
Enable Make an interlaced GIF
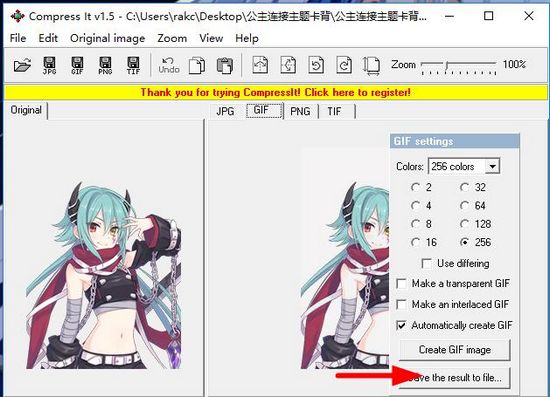401,304
